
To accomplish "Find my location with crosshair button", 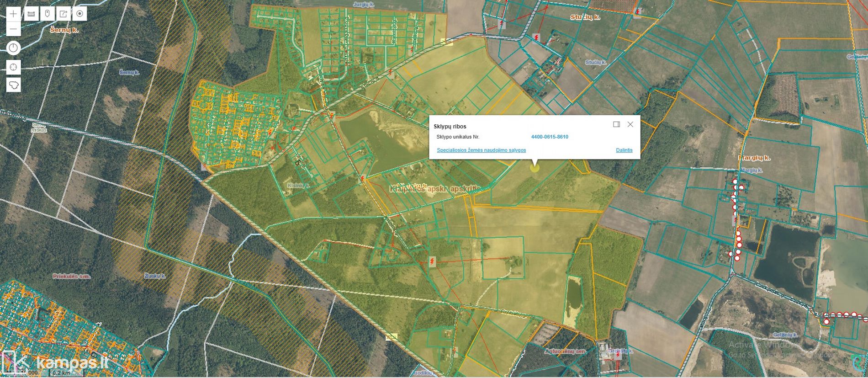I will [x=13, y=67].
